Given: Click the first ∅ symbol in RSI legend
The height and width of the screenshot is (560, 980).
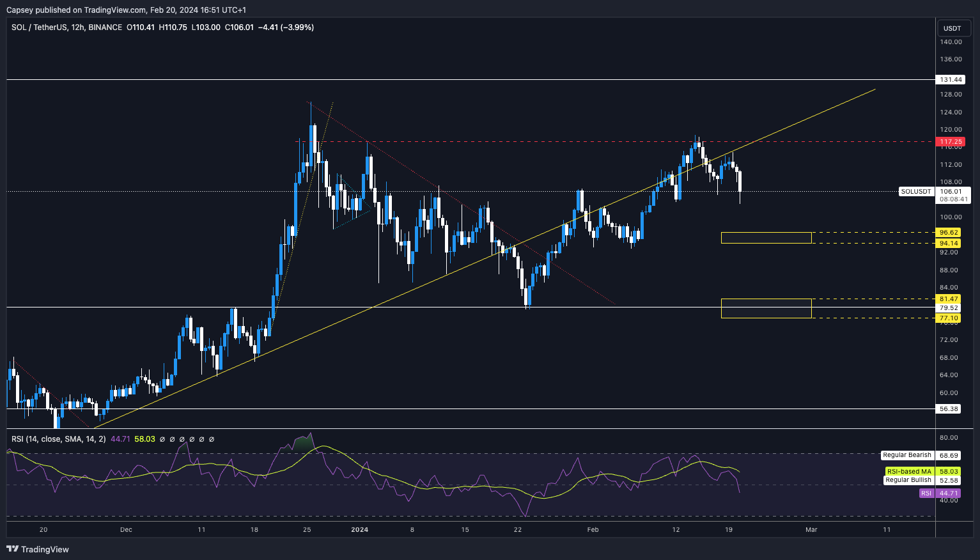Looking at the screenshot, I should click(x=162, y=439).
